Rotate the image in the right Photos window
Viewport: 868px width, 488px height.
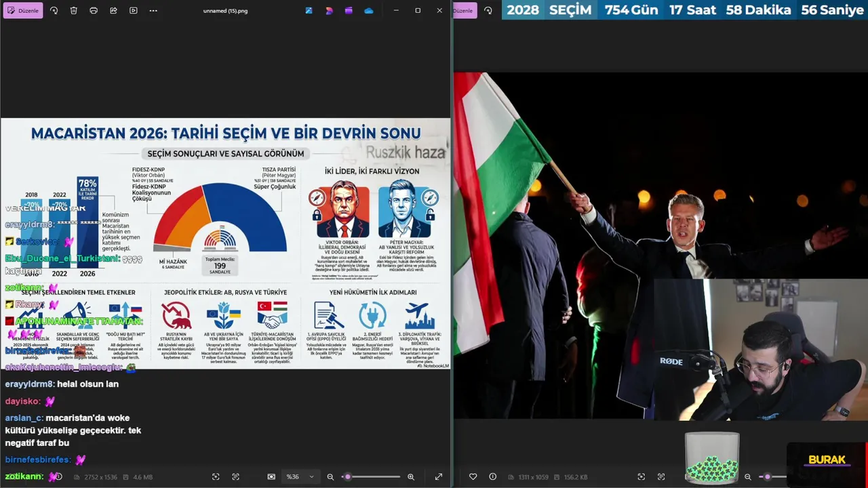click(x=488, y=10)
